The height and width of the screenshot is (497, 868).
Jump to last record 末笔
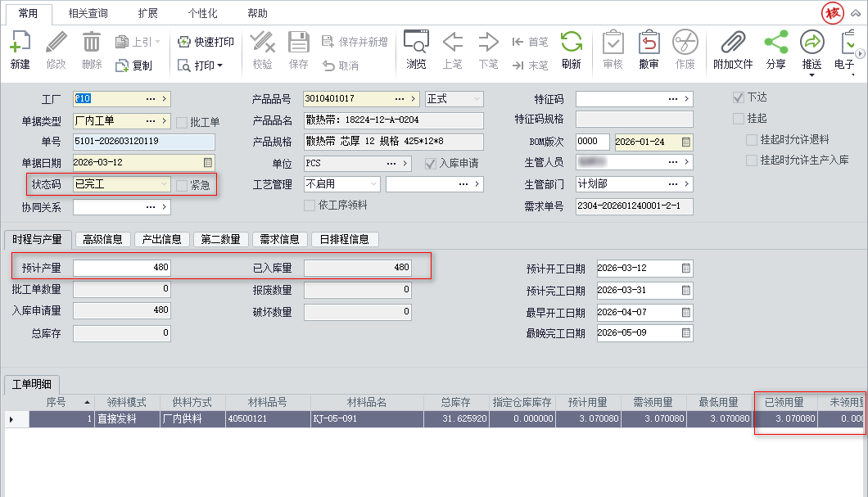[x=530, y=66]
